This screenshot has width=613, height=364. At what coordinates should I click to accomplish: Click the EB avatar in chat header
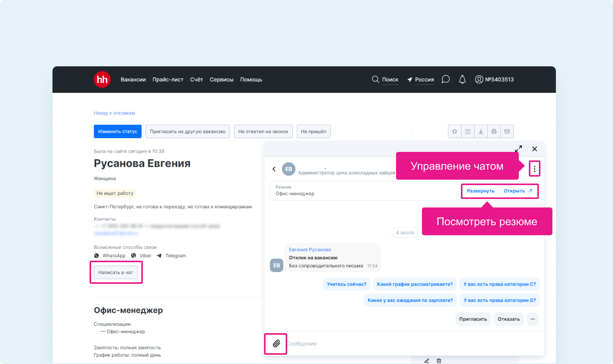289,169
